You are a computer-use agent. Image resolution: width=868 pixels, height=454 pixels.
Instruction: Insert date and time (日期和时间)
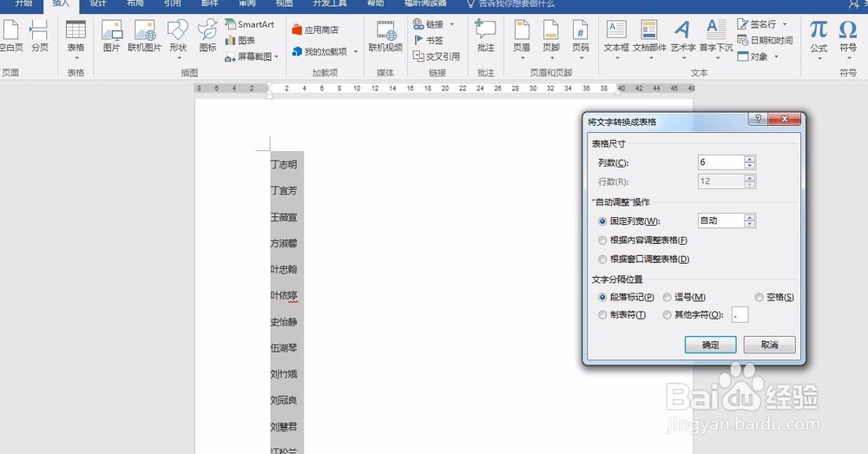point(765,41)
